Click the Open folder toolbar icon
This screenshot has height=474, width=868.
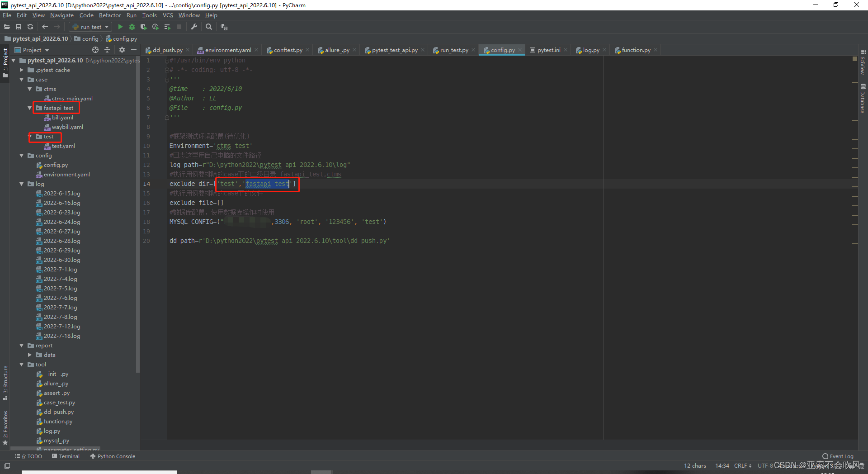tap(7, 27)
